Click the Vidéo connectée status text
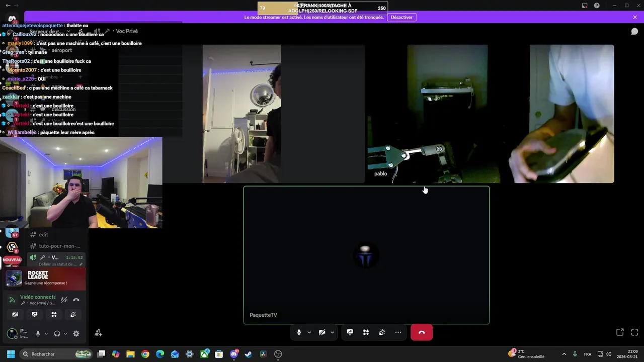The image size is (644, 362). (x=38, y=297)
